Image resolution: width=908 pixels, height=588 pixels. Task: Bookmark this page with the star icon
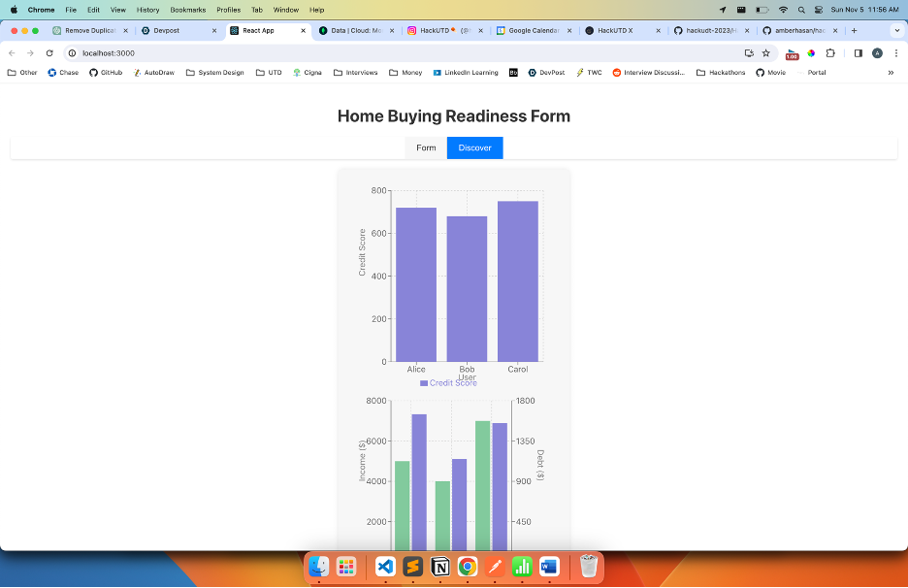tap(766, 53)
